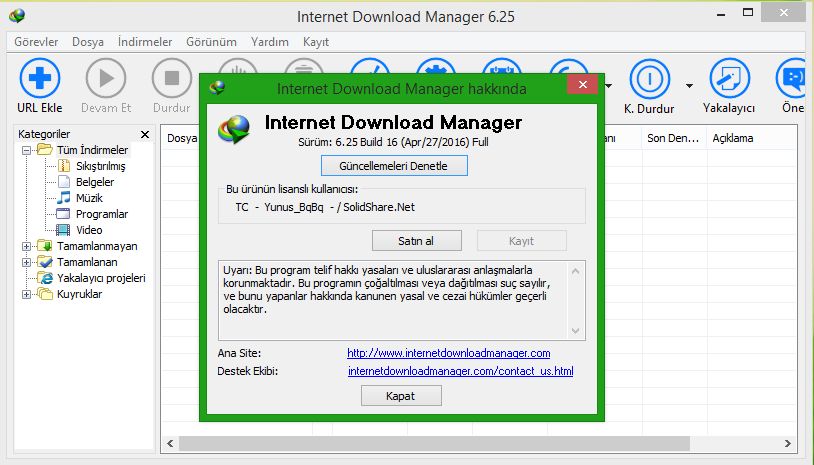Select the Sıkıştırılmış archive category icon

tap(64, 166)
